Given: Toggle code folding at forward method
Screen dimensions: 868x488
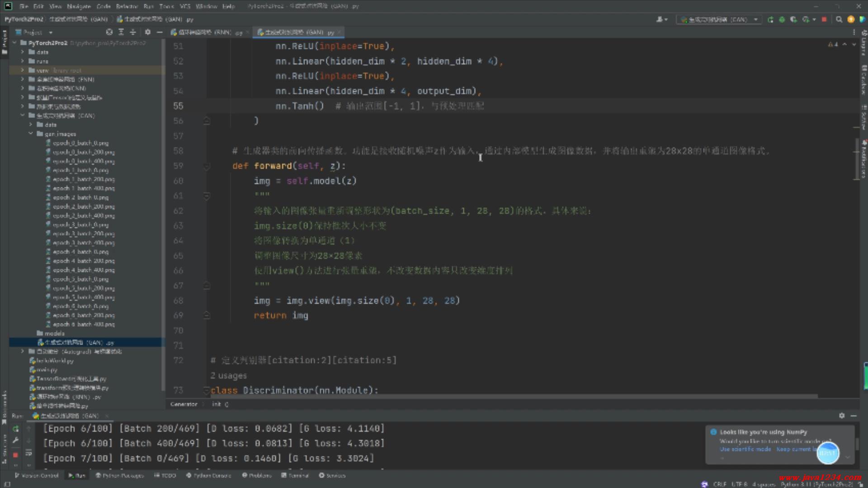Looking at the screenshot, I should (207, 166).
